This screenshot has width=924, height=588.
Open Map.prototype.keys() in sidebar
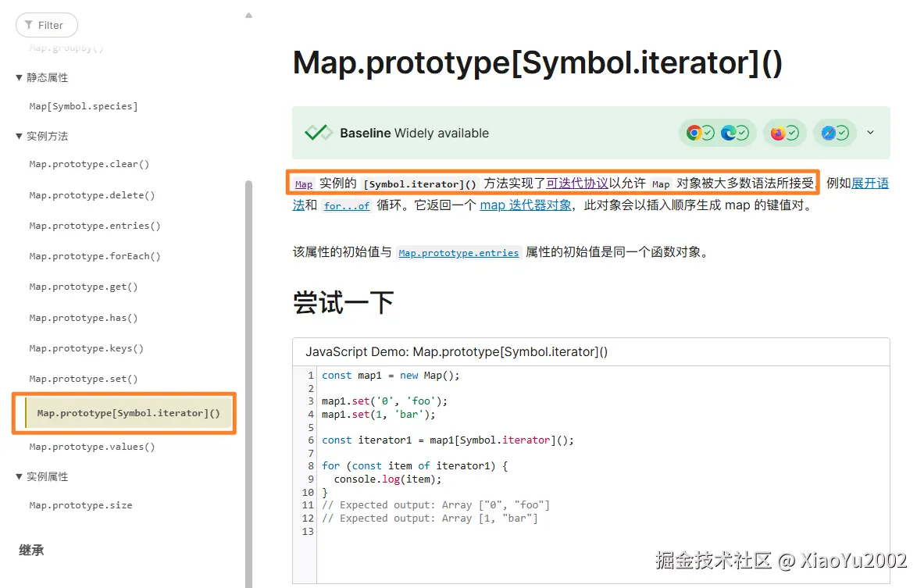tap(86, 348)
